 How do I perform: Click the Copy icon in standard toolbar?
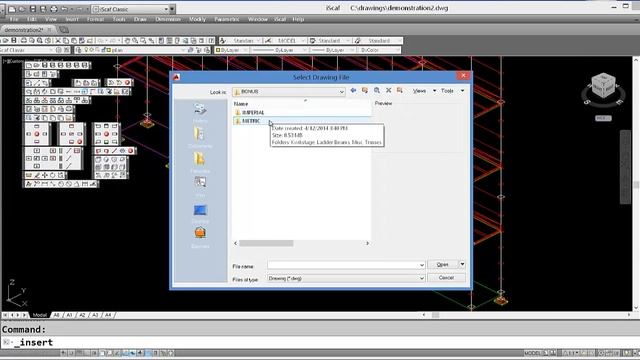click(x=66, y=40)
